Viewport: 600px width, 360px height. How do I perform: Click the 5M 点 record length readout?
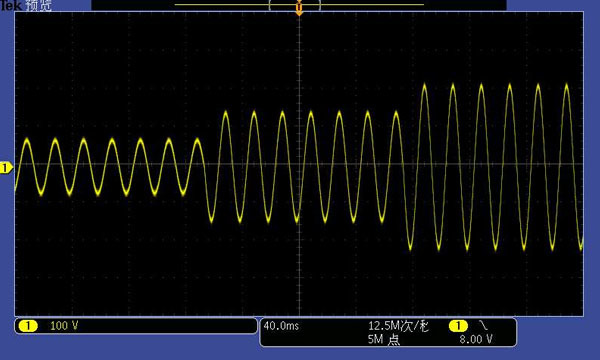384,339
